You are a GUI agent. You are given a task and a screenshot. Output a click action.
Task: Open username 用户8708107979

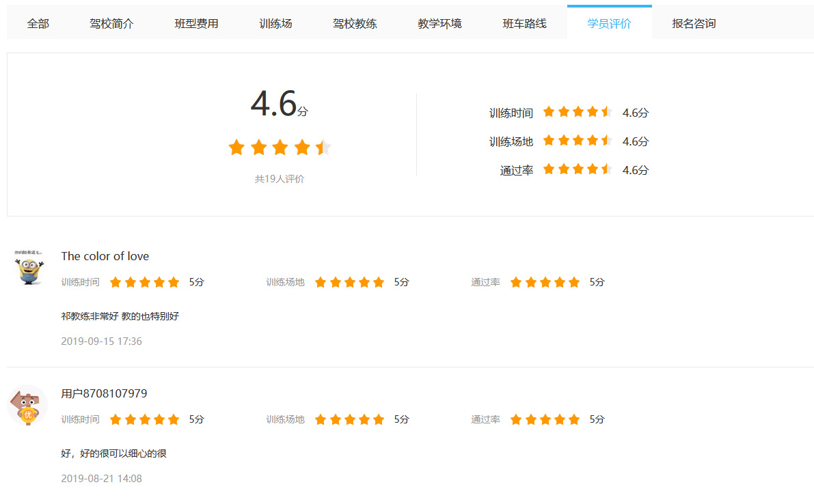[104, 393]
